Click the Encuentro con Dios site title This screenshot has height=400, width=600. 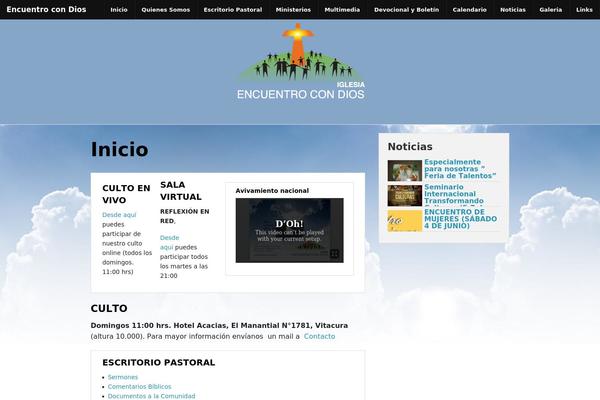click(46, 10)
